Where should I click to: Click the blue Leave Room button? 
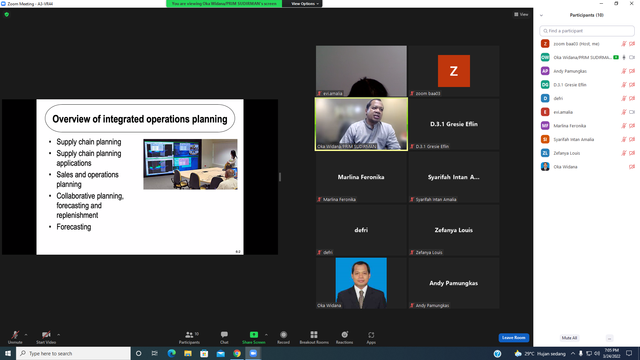[513, 338]
